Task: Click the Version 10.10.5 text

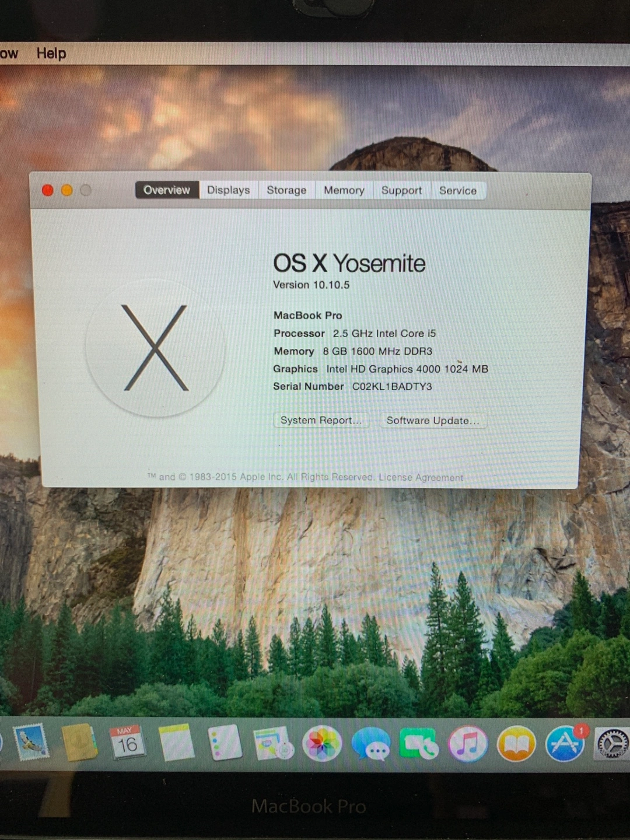Action: click(311, 285)
